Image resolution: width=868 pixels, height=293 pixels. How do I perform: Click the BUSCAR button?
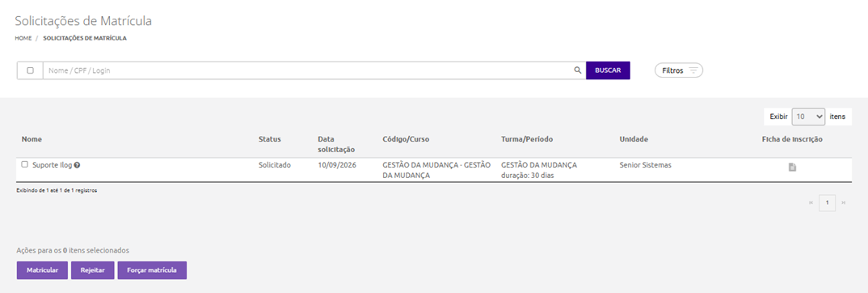click(608, 70)
